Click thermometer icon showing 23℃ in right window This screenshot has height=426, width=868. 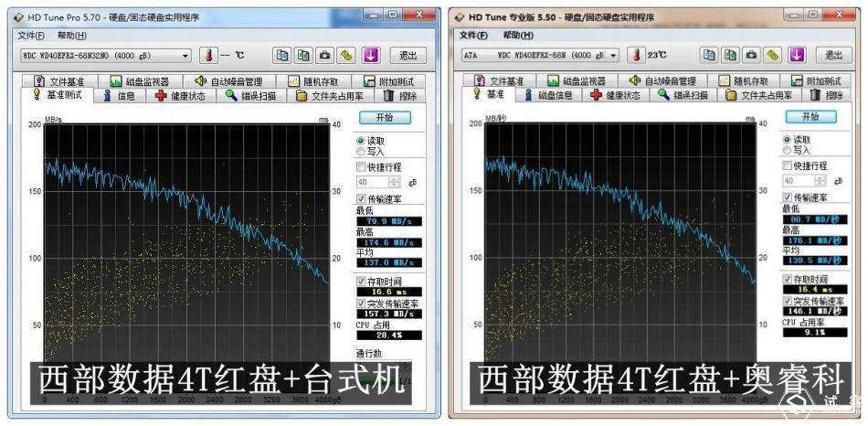pos(636,55)
